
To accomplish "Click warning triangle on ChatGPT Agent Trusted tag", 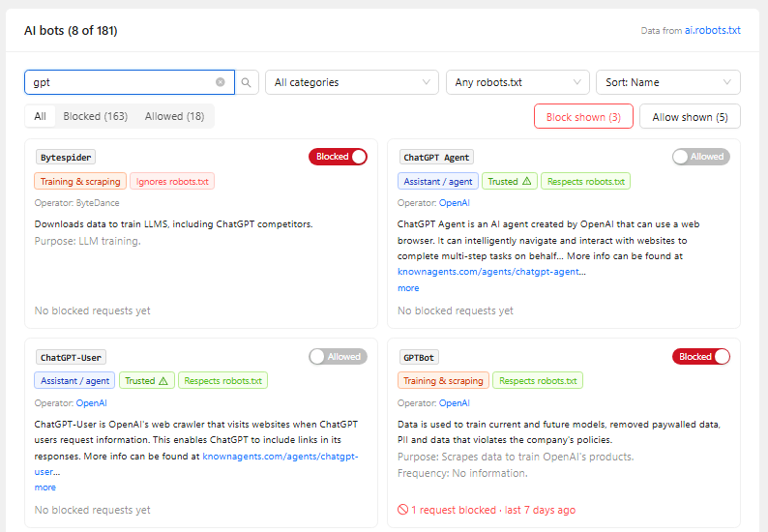I will point(526,181).
